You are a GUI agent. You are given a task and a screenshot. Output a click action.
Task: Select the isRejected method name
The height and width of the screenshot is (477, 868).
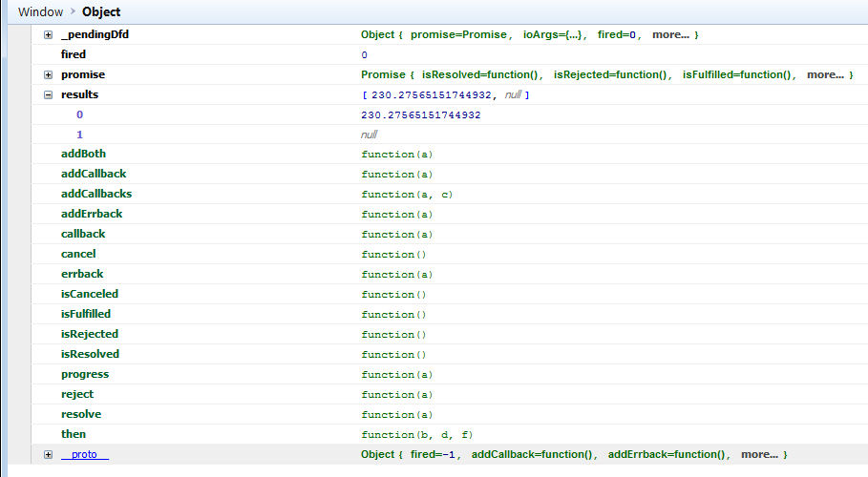[90, 334]
